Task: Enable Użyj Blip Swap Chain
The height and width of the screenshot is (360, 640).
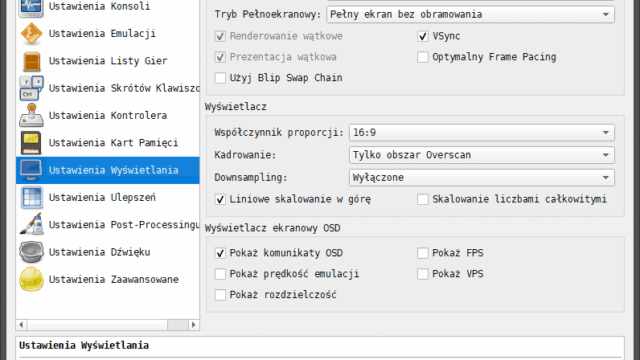Action: pyautogui.click(x=220, y=78)
